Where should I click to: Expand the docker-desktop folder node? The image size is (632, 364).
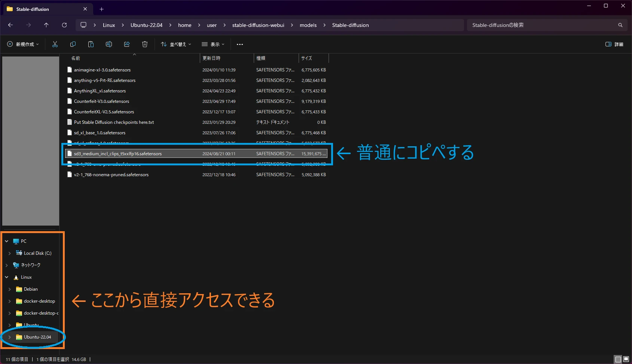pyautogui.click(x=10, y=301)
